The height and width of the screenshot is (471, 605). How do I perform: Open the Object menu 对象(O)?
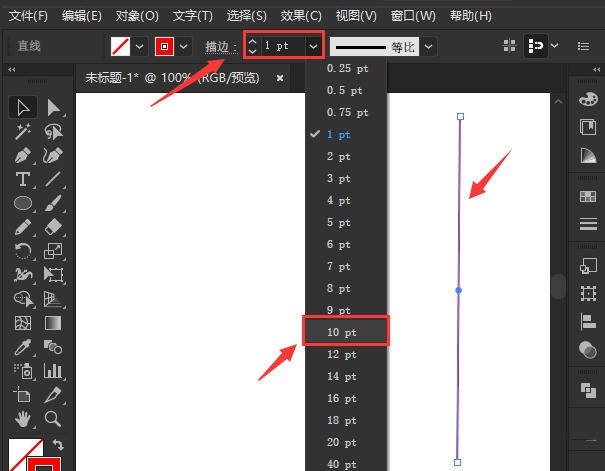point(137,16)
